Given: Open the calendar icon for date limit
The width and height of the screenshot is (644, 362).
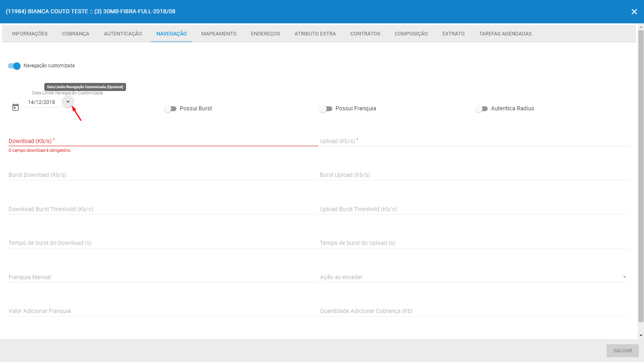Looking at the screenshot, I should click(x=15, y=107).
